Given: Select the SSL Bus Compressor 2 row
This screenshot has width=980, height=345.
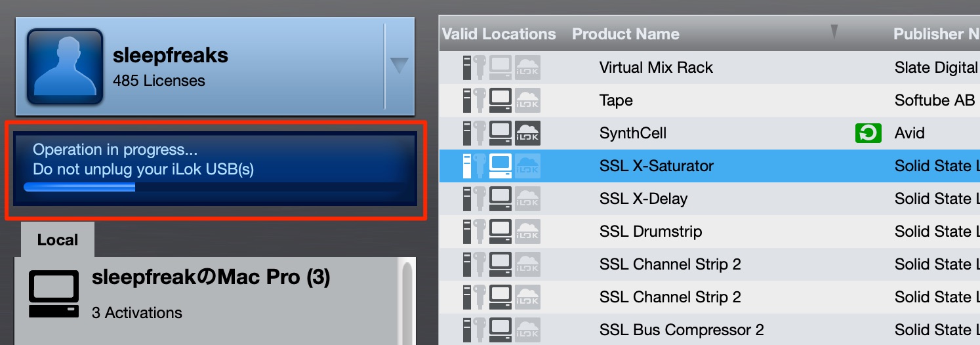Looking at the screenshot, I should 709,330.
